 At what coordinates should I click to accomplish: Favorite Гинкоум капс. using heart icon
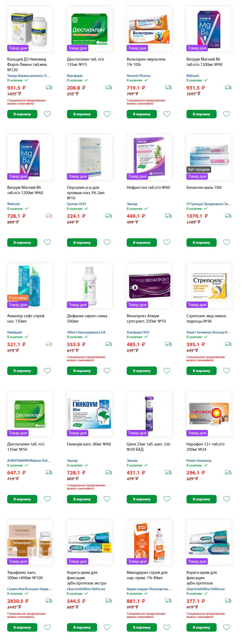tap(107, 499)
